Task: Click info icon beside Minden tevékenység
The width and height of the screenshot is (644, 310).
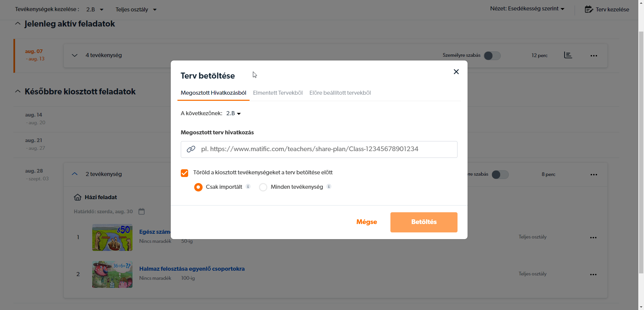Action: (329, 187)
